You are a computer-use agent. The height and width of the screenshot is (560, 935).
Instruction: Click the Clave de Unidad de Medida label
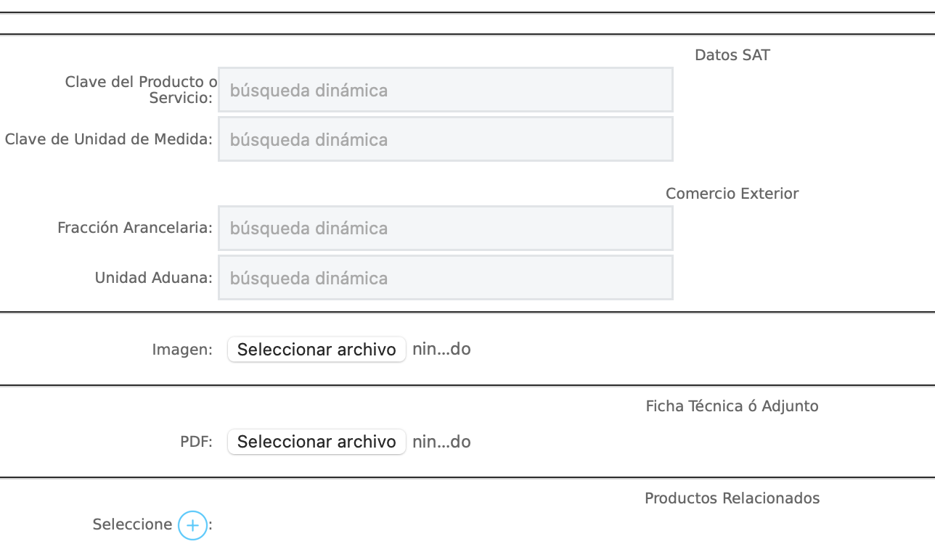point(109,139)
